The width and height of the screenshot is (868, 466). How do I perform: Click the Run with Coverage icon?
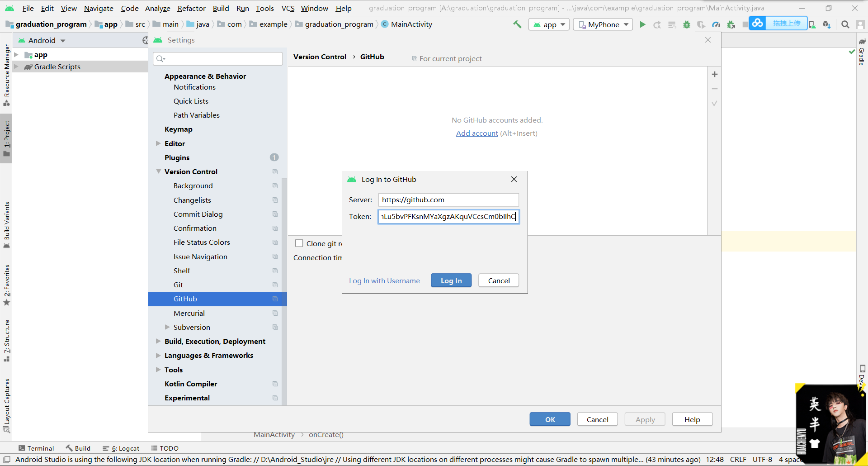701,25
